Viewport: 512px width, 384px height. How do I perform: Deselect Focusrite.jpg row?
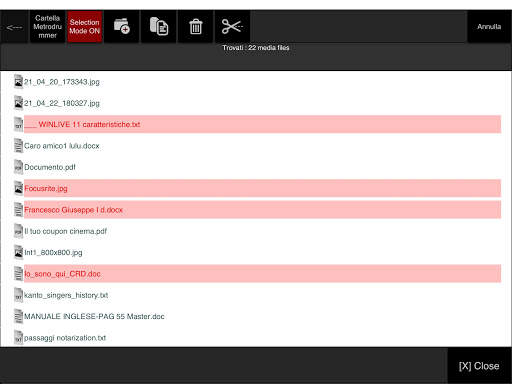pyautogui.click(x=262, y=188)
